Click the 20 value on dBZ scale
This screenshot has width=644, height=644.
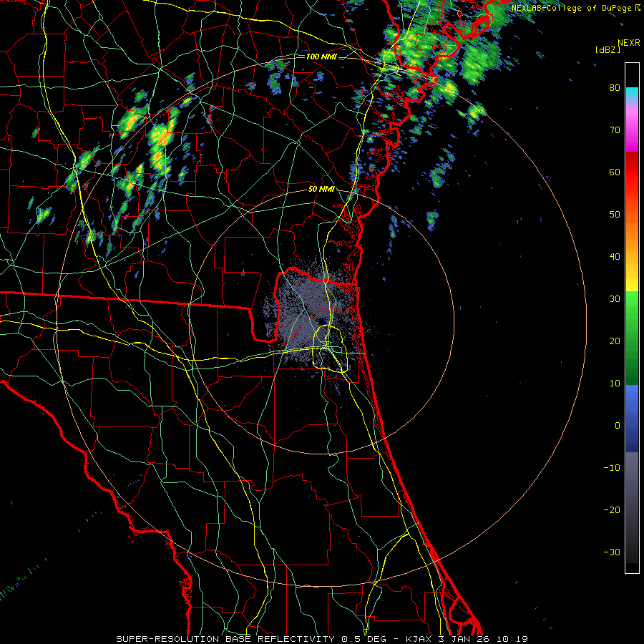615,341
